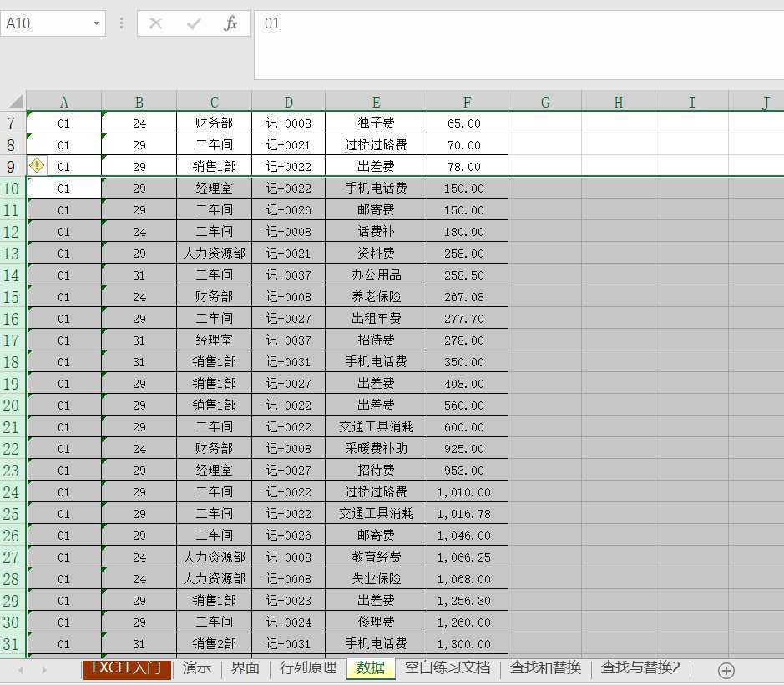The image size is (784, 685).
Task: Click the 出租车费 cell
Action: [376, 318]
